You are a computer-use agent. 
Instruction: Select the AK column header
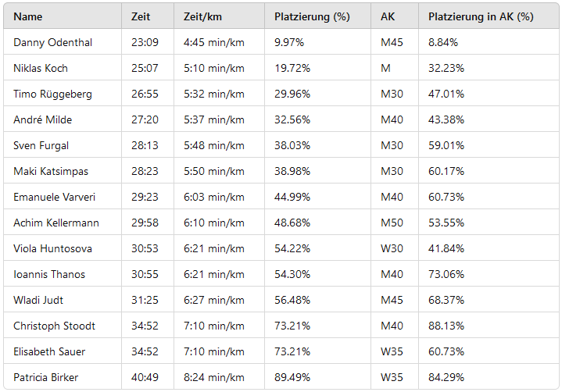(x=388, y=16)
